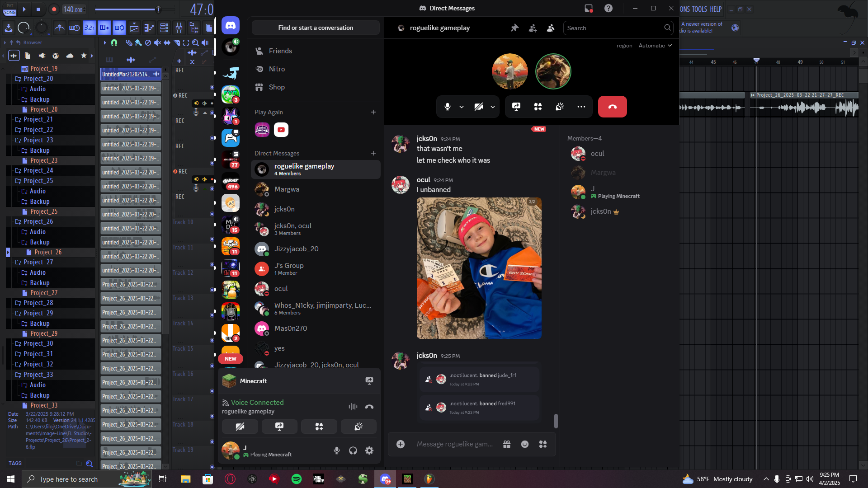Expand the Project_24 folder in FL browser
The image size is (868, 488).
click(x=38, y=170)
